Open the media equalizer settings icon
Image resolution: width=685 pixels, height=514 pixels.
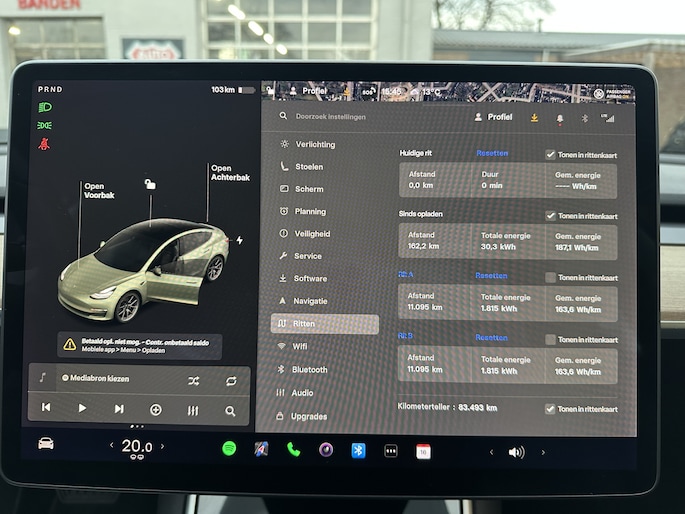[x=193, y=410]
